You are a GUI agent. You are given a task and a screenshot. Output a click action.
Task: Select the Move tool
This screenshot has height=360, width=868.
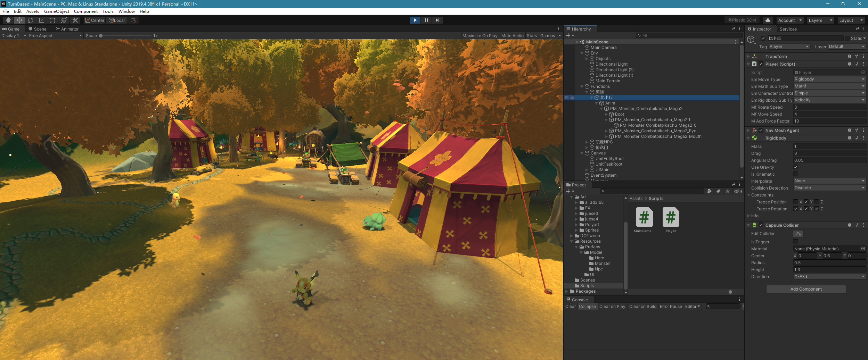19,20
